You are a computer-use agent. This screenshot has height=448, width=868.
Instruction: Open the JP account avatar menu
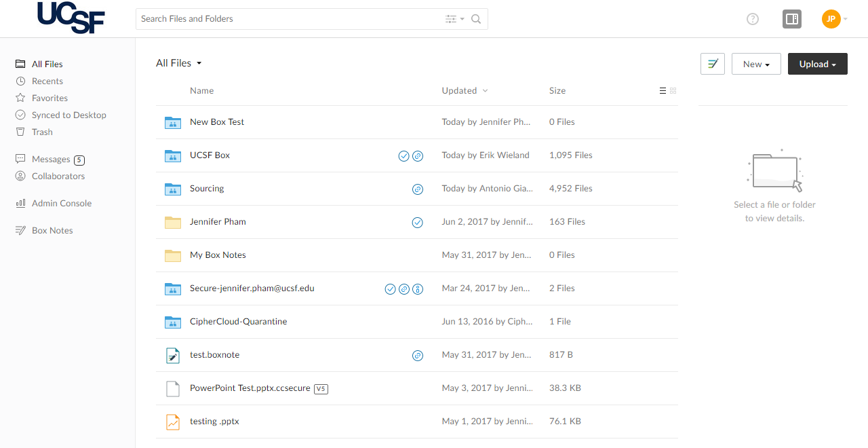(831, 19)
